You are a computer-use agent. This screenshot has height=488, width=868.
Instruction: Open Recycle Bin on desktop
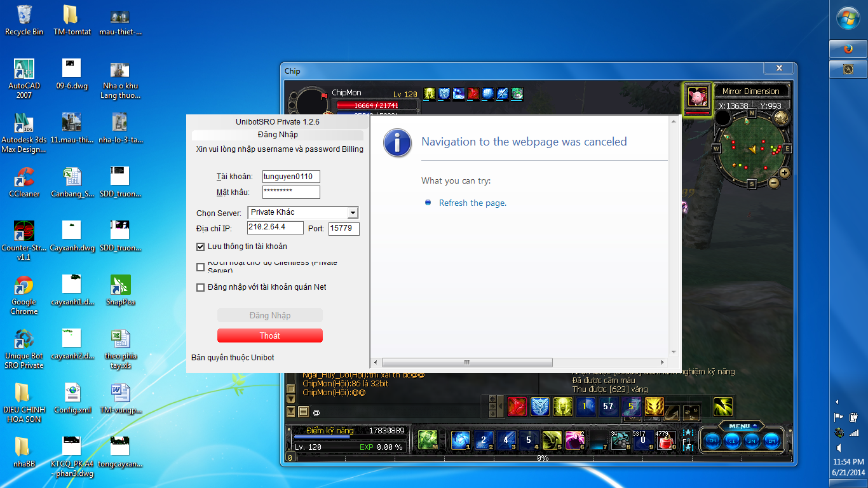click(24, 20)
